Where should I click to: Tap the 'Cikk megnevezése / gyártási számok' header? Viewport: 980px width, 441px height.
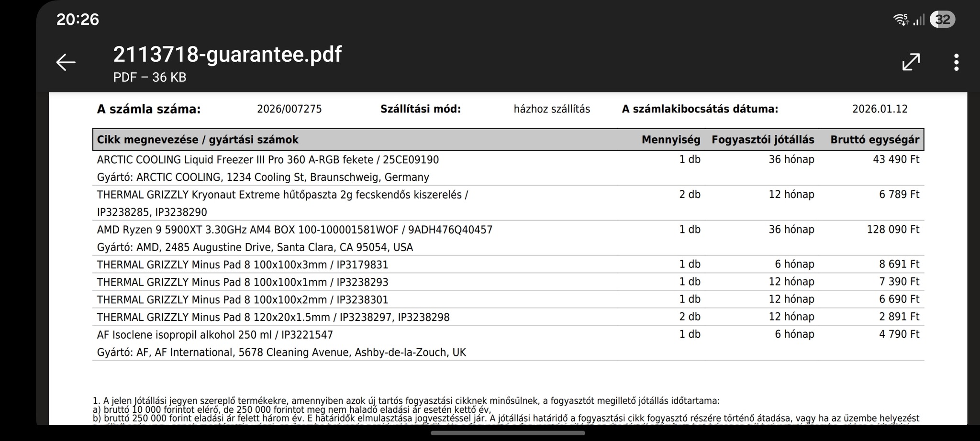point(198,140)
